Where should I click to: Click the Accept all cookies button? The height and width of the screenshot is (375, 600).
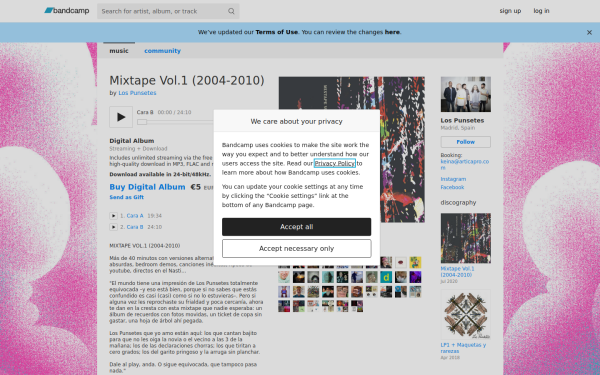296,227
